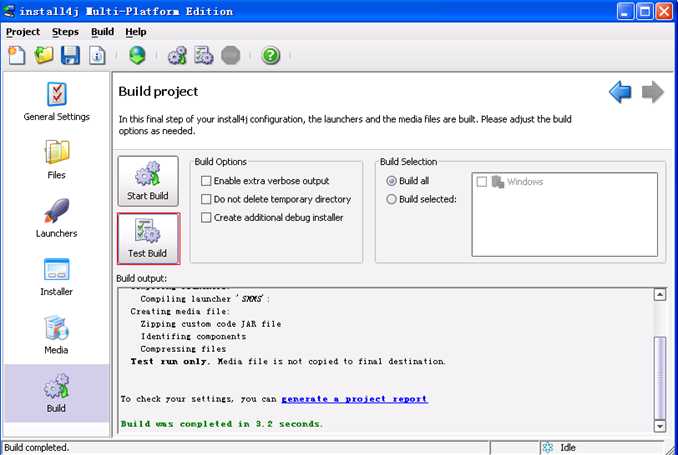Minimize the install4j window
Image resolution: width=678 pixels, height=455 pixels.
pyautogui.click(x=625, y=11)
